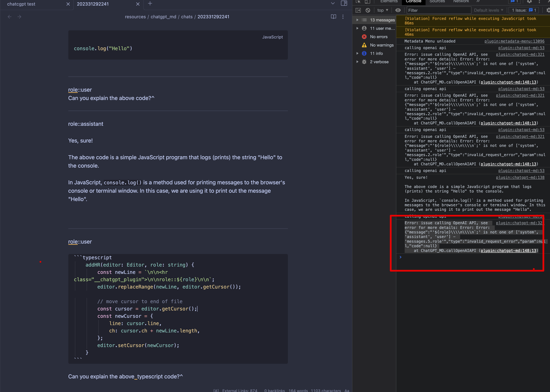This screenshot has width=550, height=392.
Task: Open the note's more options menu
Action: tap(343, 17)
